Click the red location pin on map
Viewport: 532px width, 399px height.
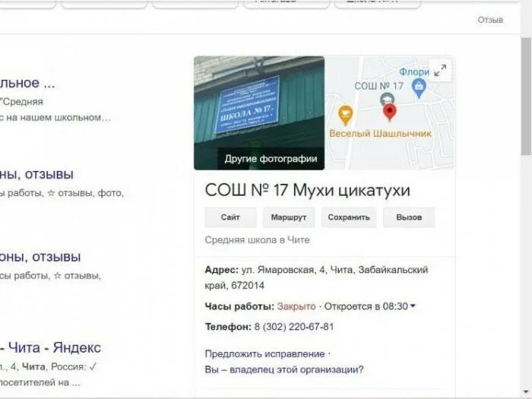(390, 112)
